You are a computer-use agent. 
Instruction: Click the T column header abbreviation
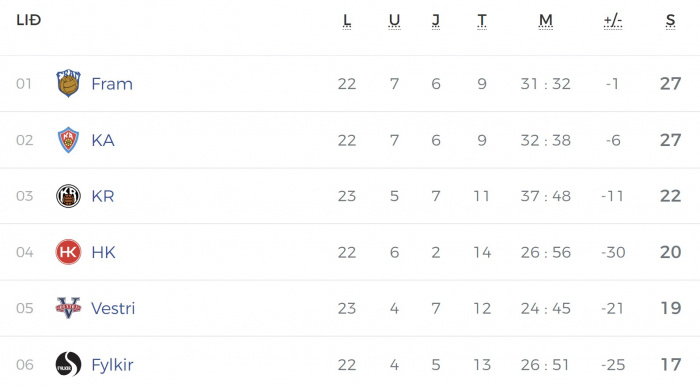click(482, 21)
